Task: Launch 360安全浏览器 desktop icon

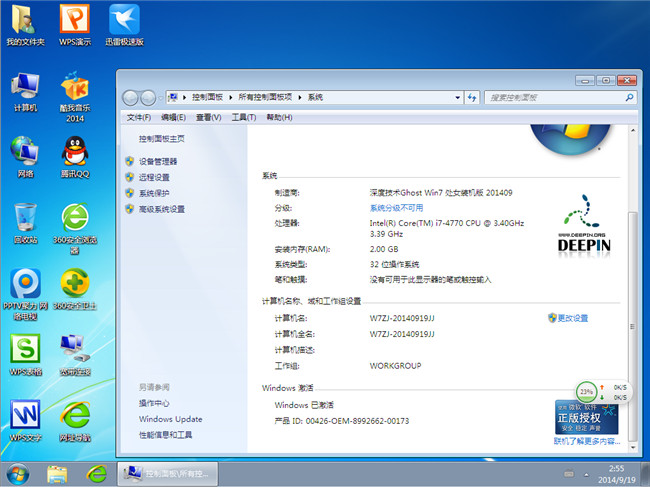Action: tap(75, 229)
